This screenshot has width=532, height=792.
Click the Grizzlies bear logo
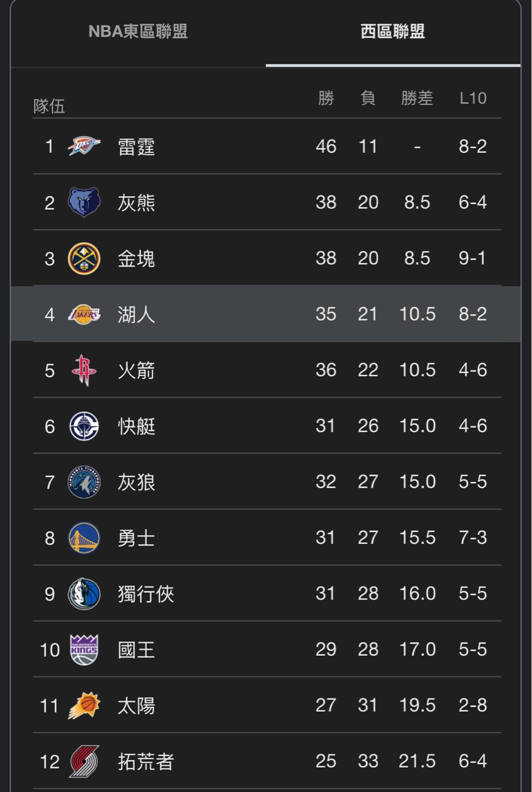coord(84,202)
